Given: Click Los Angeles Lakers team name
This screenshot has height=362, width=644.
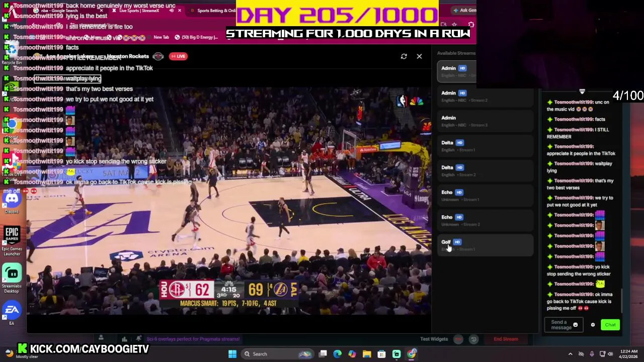Looking at the screenshot, I should point(70,56).
